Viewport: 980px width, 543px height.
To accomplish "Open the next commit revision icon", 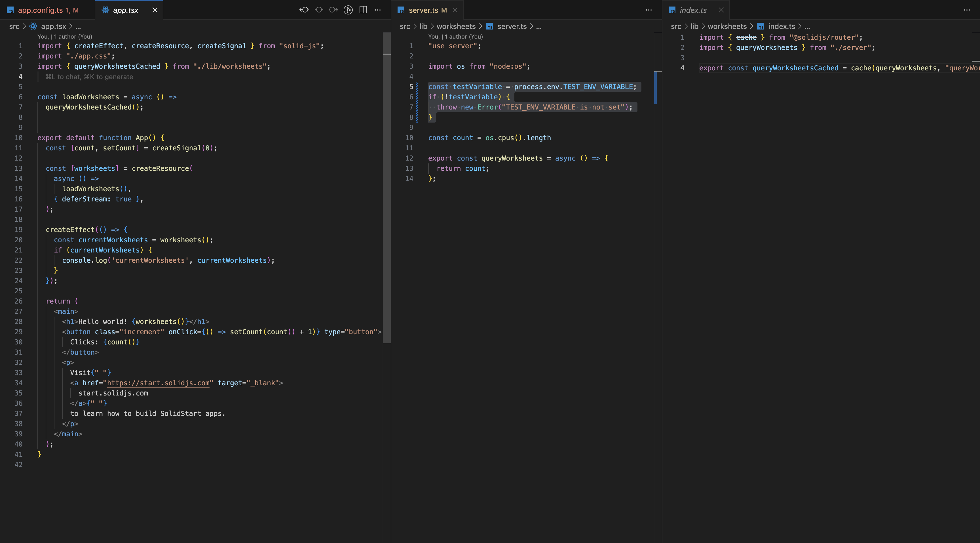I will (334, 10).
